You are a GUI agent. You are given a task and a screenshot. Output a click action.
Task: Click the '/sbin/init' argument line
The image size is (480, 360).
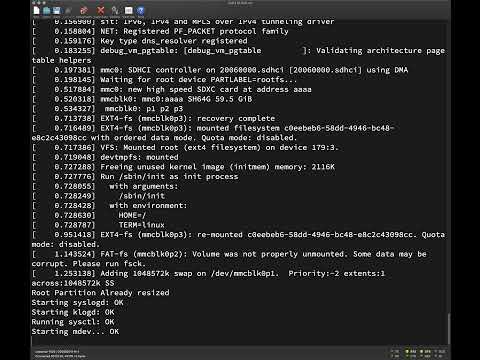click(98, 196)
